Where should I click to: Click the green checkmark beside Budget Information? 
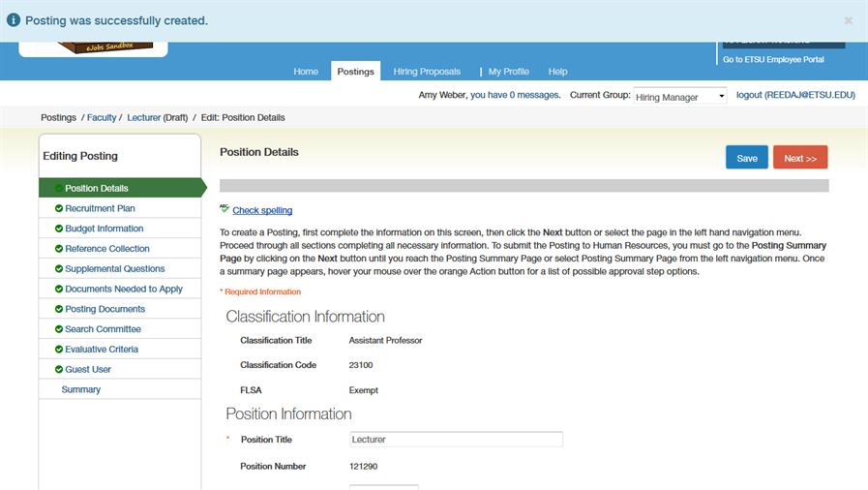59,229
